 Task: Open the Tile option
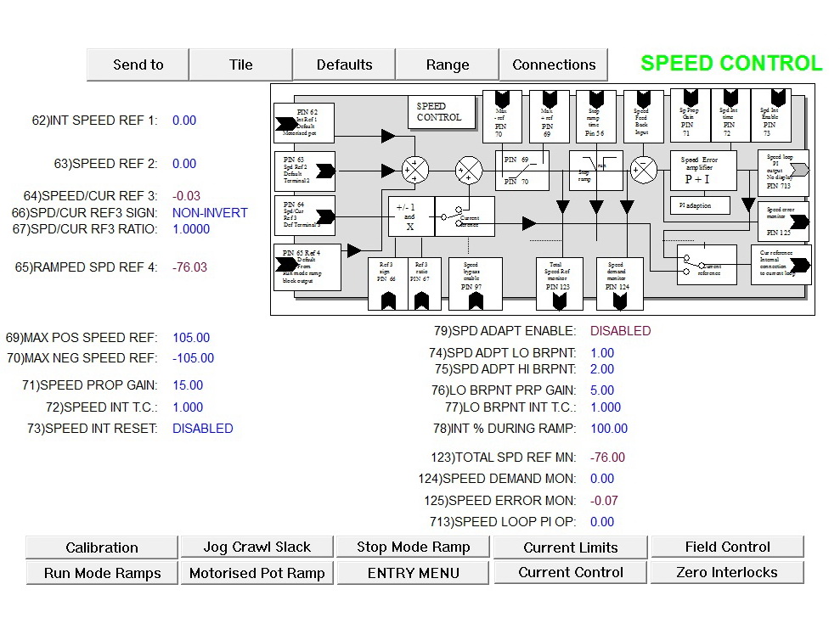240,65
